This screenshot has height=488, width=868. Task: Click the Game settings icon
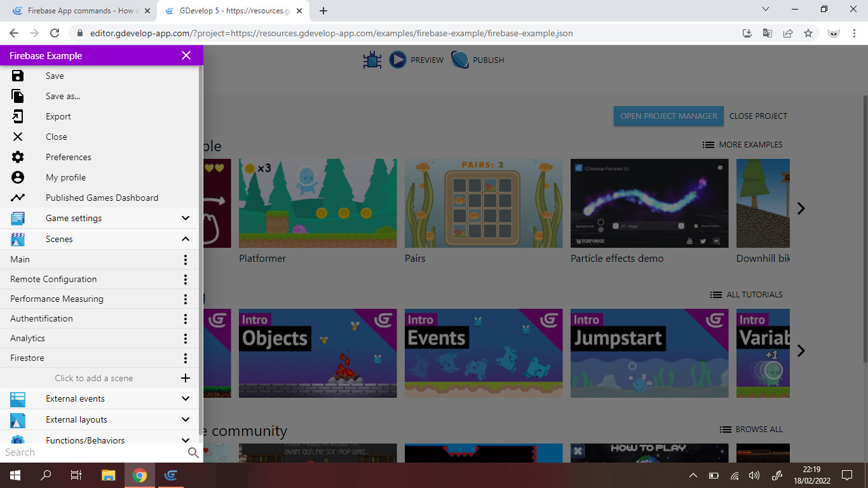point(18,218)
